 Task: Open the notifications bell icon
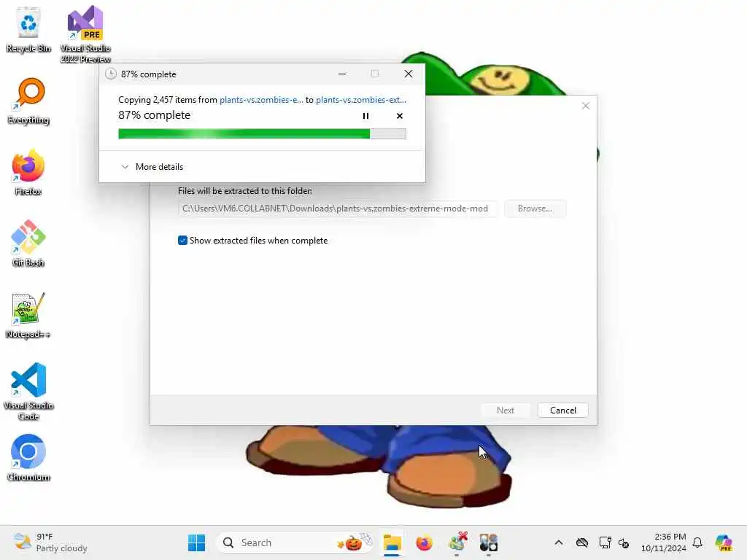697,542
